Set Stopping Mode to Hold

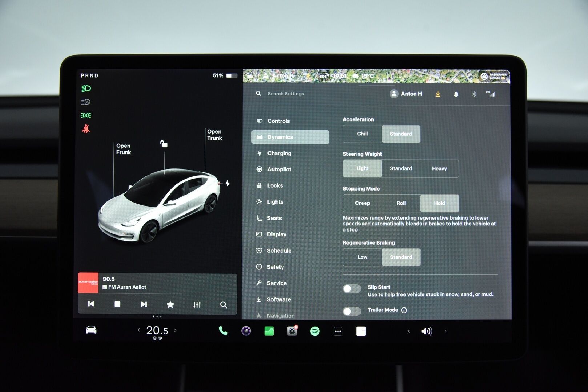(x=439, y=203)
